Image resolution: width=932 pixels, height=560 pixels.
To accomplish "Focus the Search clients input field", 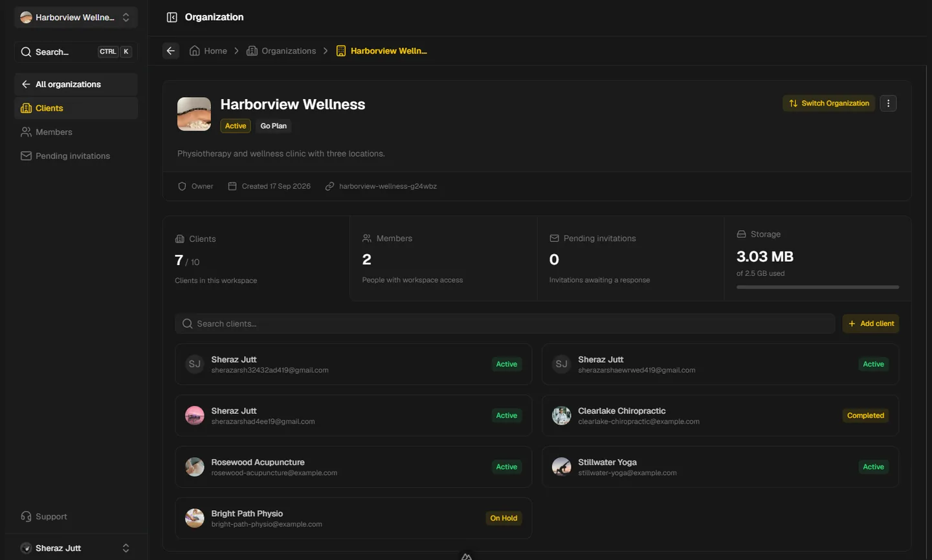I will pos(505,324).
